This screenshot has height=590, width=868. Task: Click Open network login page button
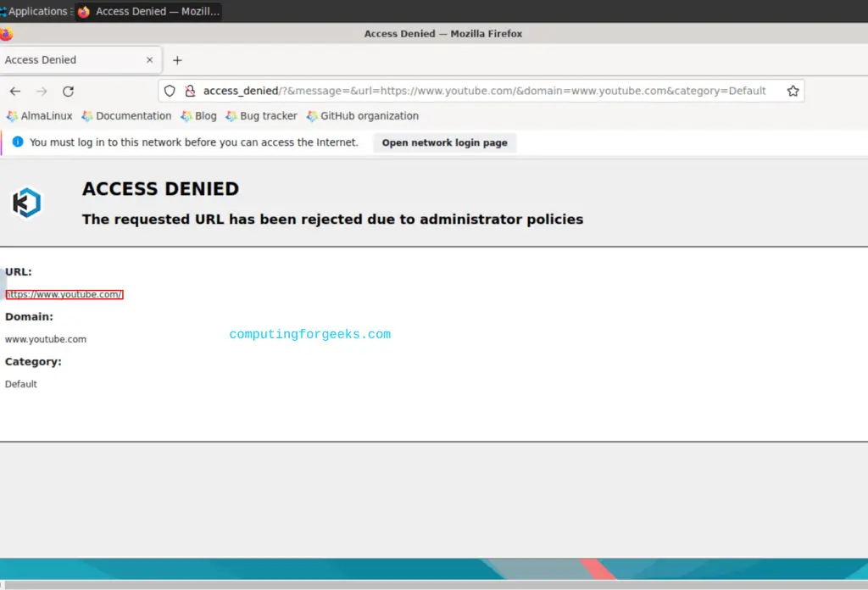click(444, 142)
